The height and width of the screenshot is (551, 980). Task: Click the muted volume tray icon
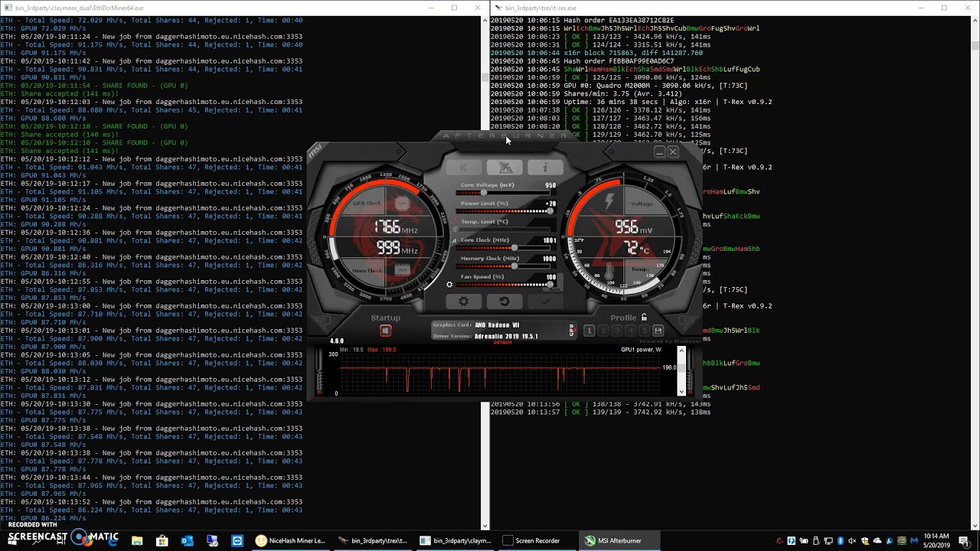[x=853, y=541]
